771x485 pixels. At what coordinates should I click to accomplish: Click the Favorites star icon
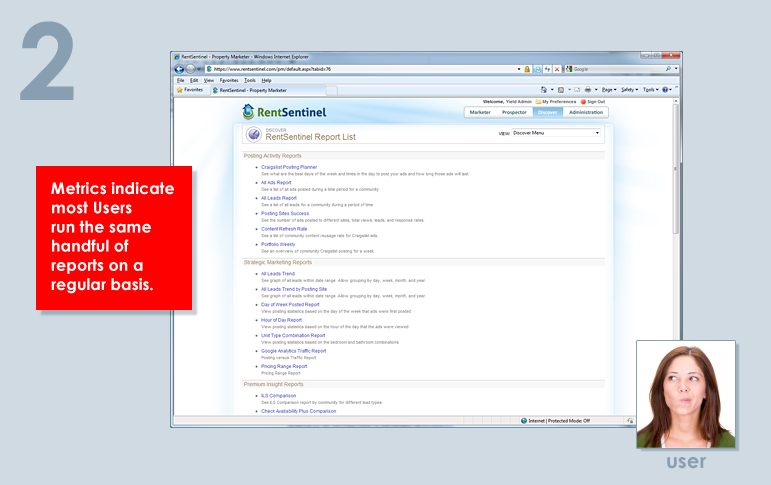coord(180,90)
